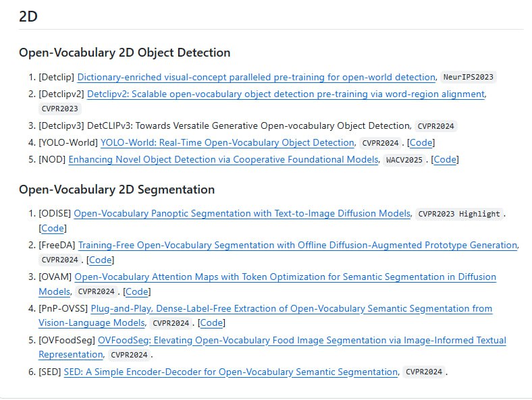Open the FreeDA training-free segmentation paper link
Image resolution: width=532 pixels, height=400 pixels.
pyautogui.click(x=298, y=246)
